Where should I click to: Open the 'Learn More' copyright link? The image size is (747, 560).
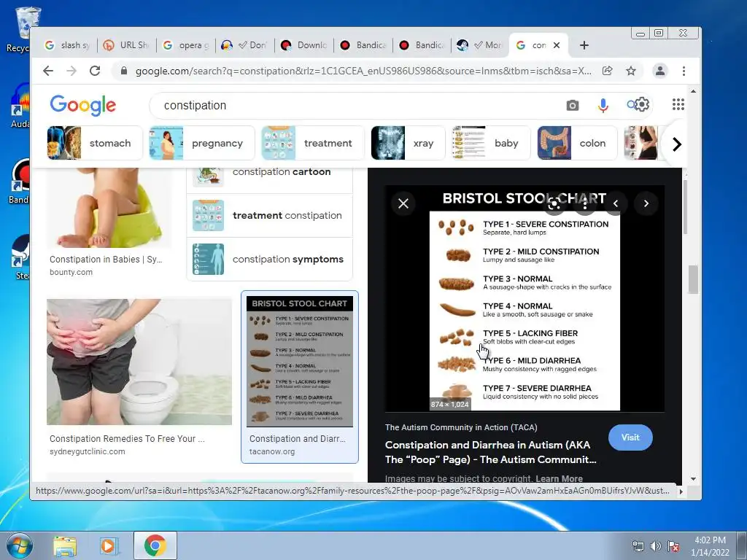click(x=559, y=478)
